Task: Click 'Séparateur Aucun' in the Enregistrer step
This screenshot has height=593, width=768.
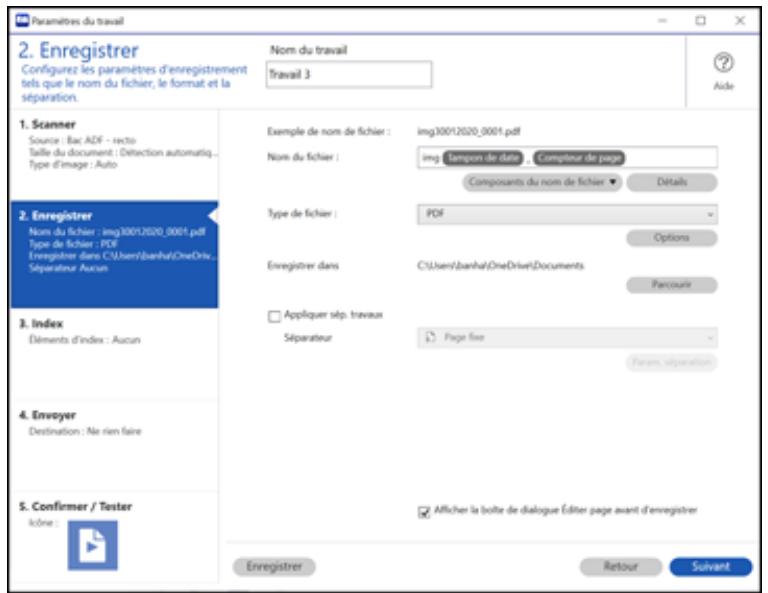Action: 68,268
